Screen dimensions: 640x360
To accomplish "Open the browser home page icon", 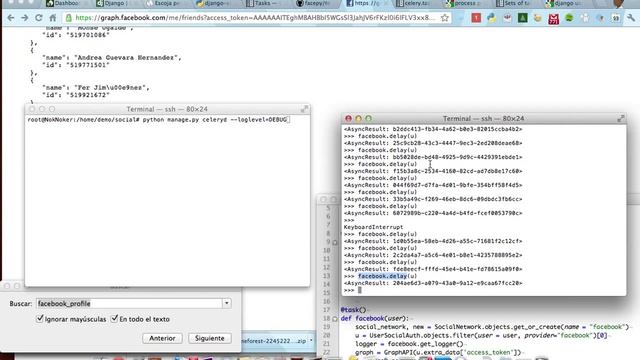I will (x=53, y=18).
